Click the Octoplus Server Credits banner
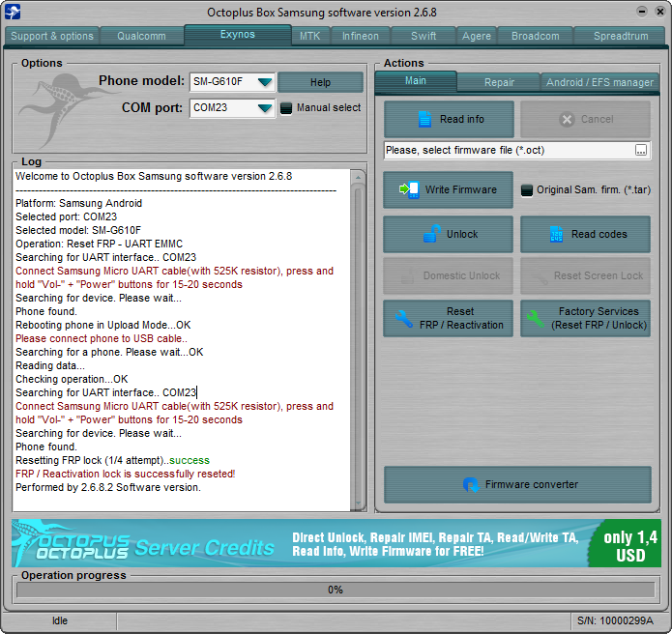 (336, 543)
